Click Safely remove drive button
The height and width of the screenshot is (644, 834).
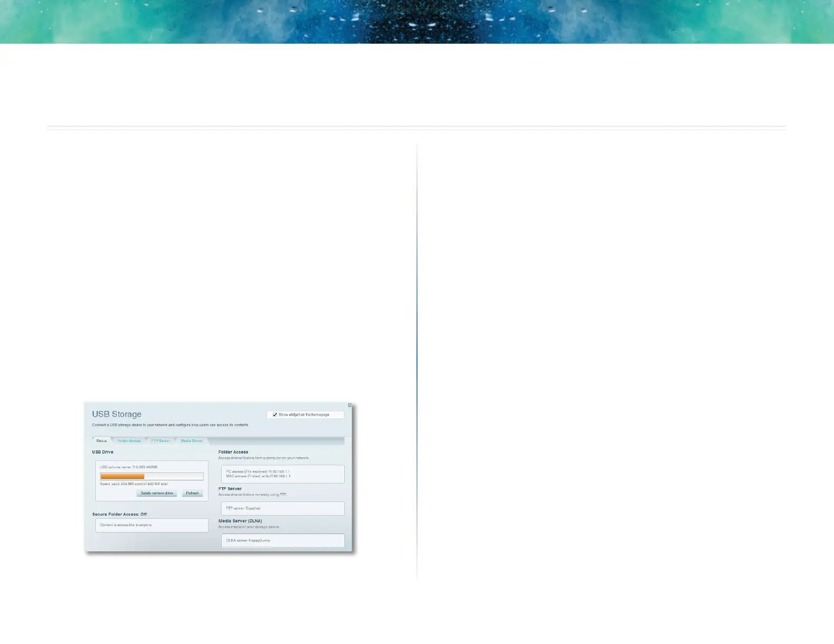(157, 493)
